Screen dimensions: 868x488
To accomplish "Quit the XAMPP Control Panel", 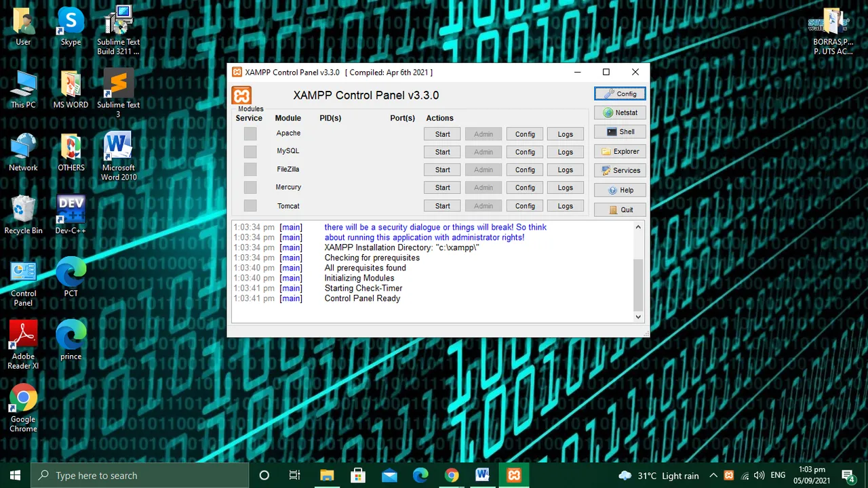I will click(620, 209).
